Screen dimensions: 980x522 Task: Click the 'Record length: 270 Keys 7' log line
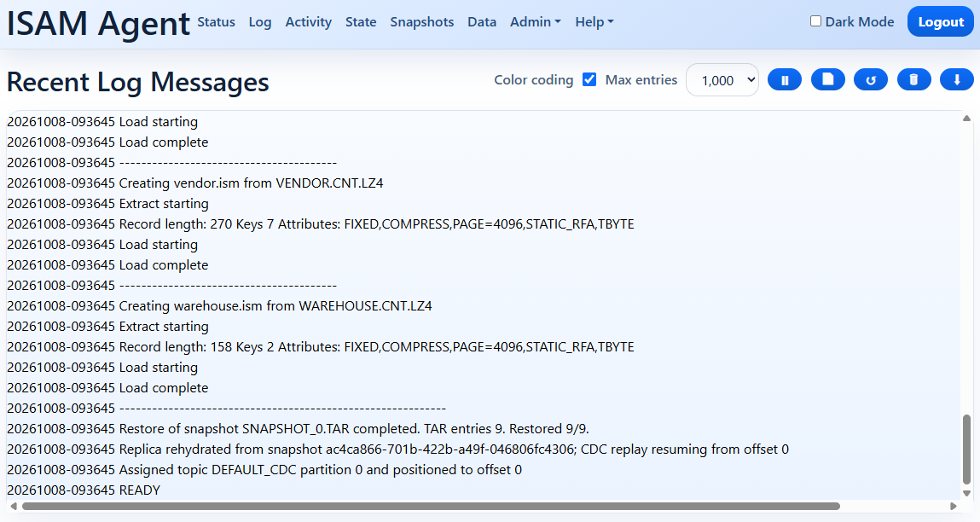pos(321,223)
